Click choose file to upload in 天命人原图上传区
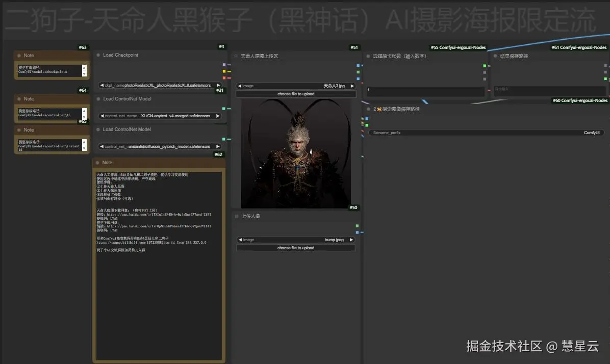Viewport: 610px width, 364px height. coord(295,93)
